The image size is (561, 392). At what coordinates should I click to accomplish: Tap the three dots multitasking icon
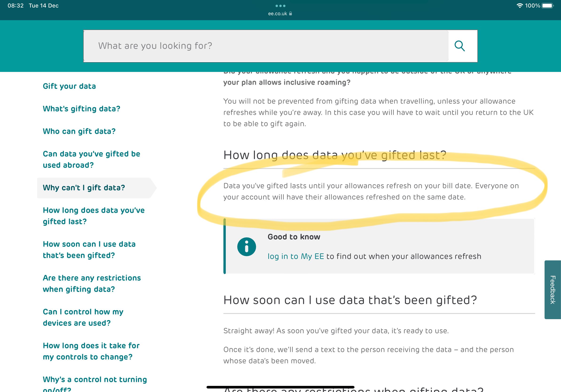point(280,6)
